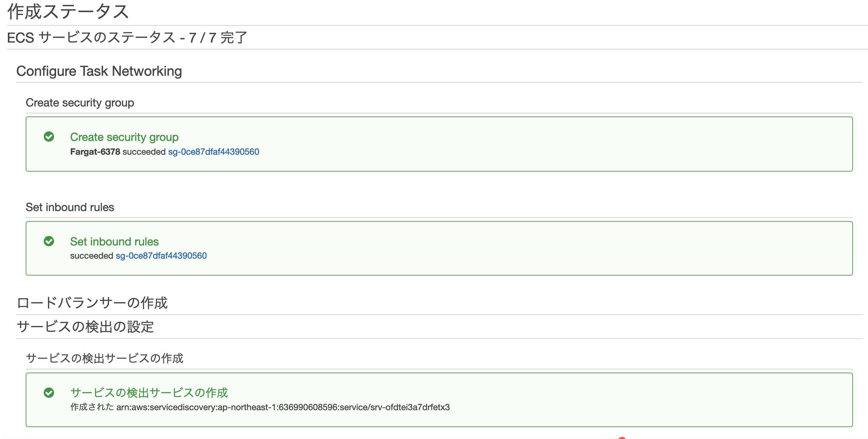Click the green サービスの検出サービスの作成 status title
Screen dimensions: 868x439
[x=149, y=393]
